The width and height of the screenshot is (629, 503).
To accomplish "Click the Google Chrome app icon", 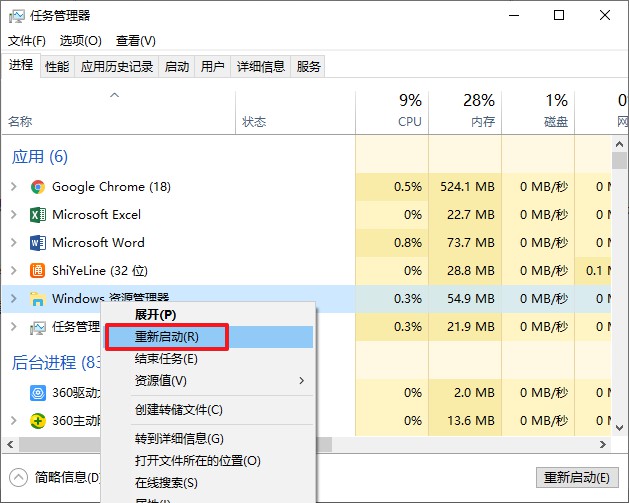I will (x=38, y=187).
